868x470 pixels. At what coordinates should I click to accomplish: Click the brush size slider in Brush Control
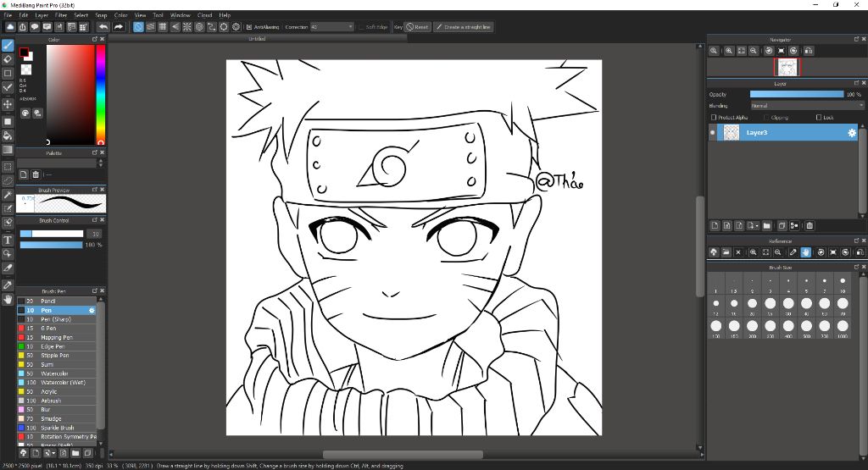click(52, 234)
